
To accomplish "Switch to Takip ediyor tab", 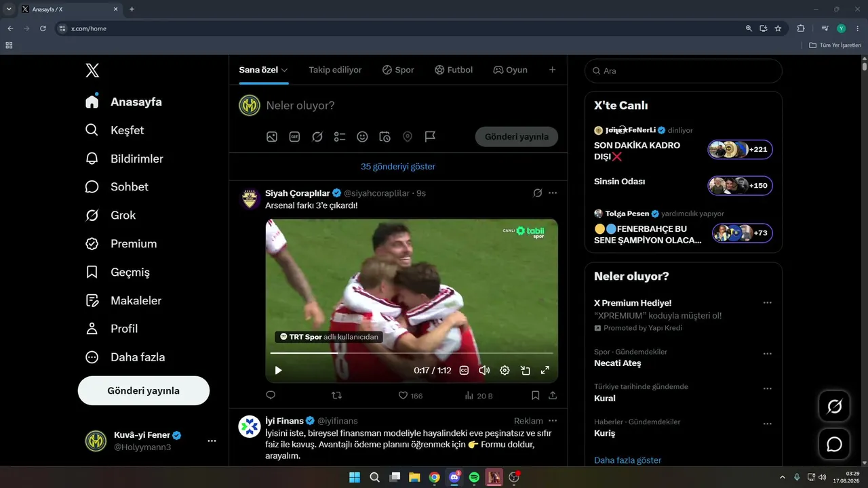I will point(335,70).
